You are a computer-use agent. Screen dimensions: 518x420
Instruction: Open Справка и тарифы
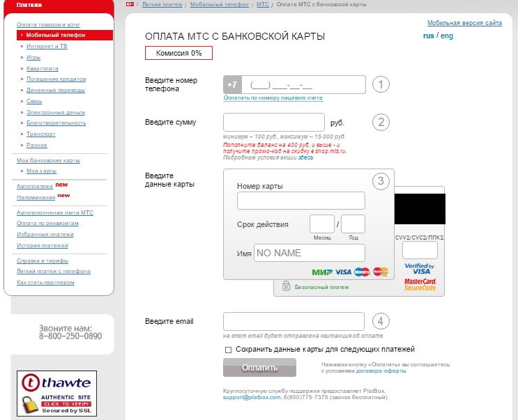(43, 260)
